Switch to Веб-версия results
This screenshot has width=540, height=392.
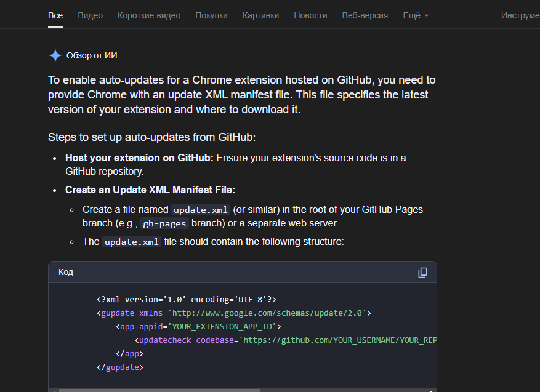tap(365, 15)
